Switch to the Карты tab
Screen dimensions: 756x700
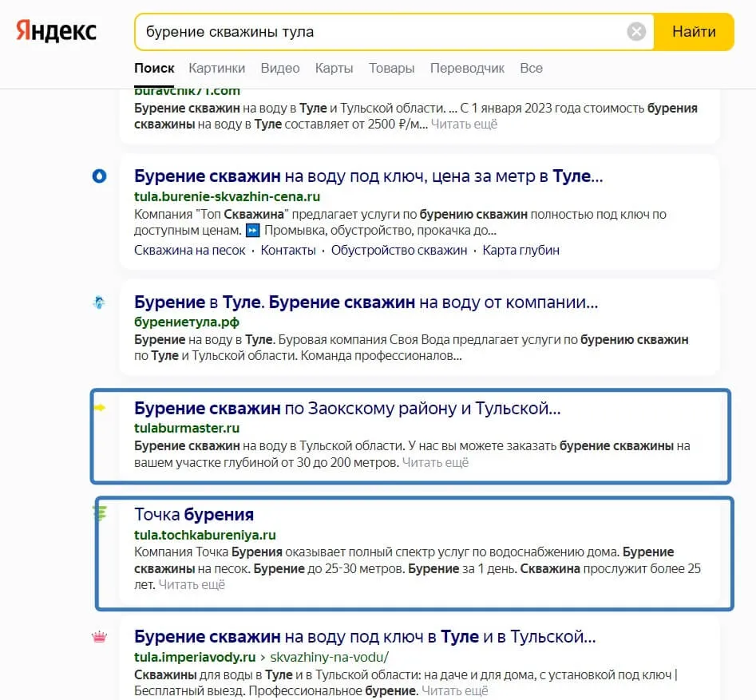tap(334, 68)
